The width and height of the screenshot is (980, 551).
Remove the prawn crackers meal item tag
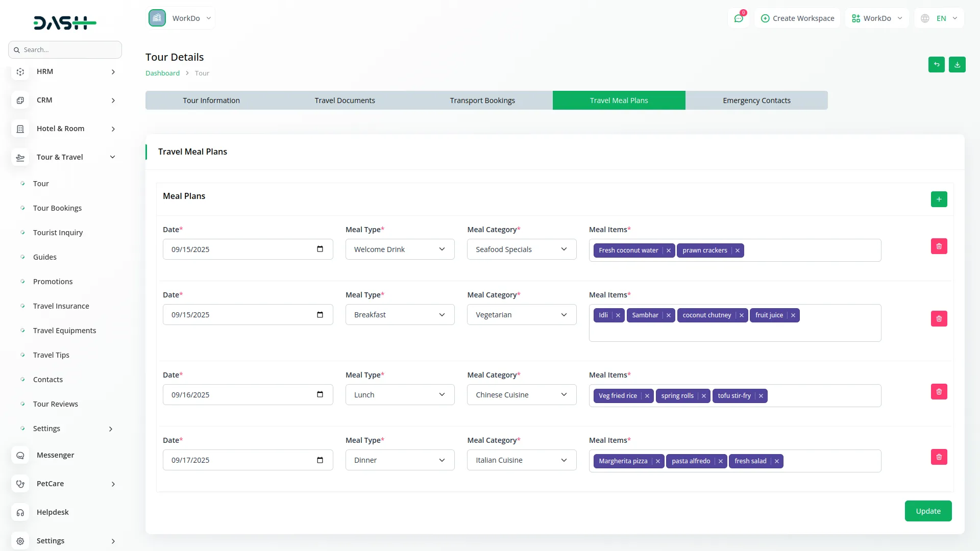(x=738, y=251)
